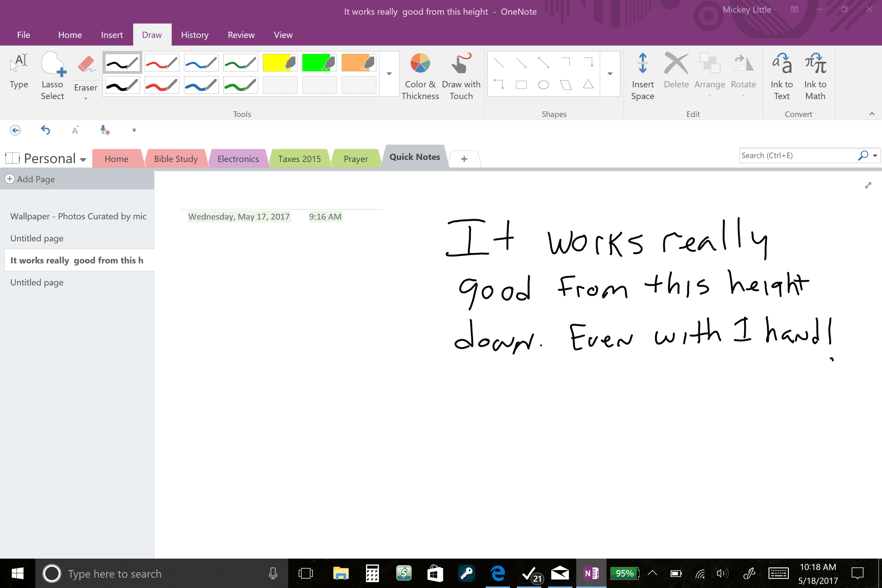The height and width of the screenshot is (588, 882).
Task: Select the ellipse shape
Action: pos(543,85)
